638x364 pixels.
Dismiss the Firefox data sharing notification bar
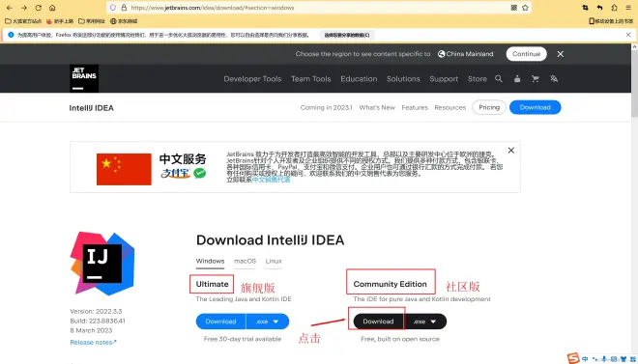(628, 35)
